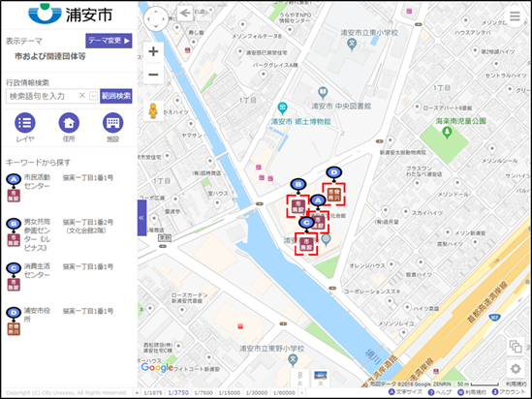Expand the bottom ruler panel toggle

coord(300,379)
